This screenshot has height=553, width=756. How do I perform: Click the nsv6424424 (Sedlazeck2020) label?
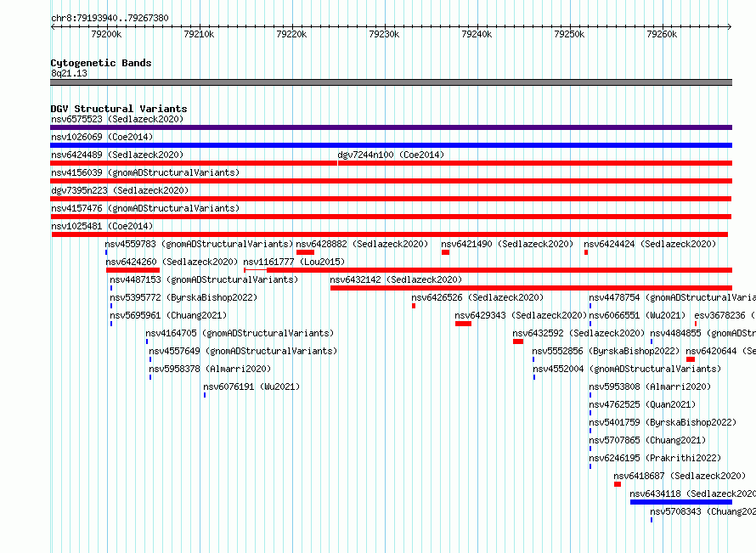click(x=650, y=244)
